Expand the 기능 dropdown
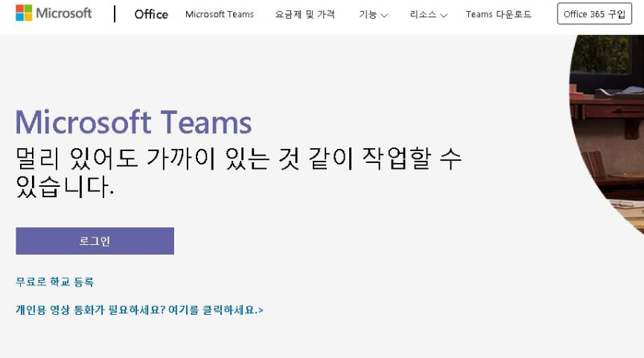The image size is (644, 358). tap(373, 15)
